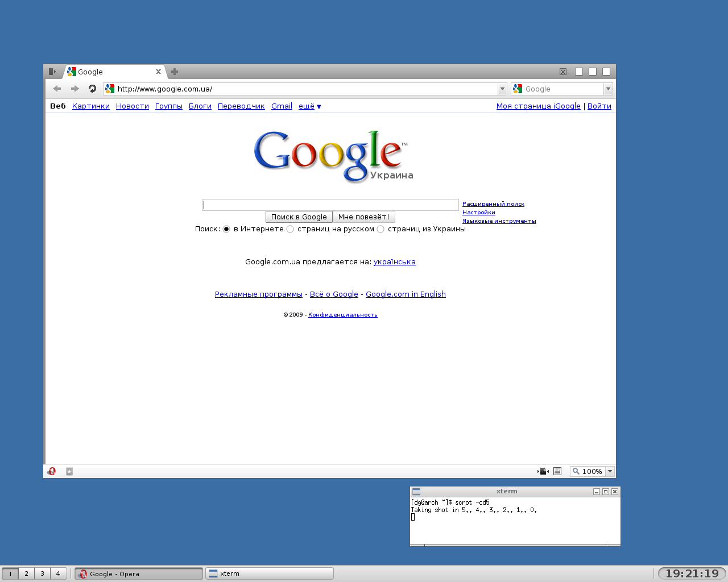Switch to workspace 1 in pager
728x582 pixels.
coord(10,573)
